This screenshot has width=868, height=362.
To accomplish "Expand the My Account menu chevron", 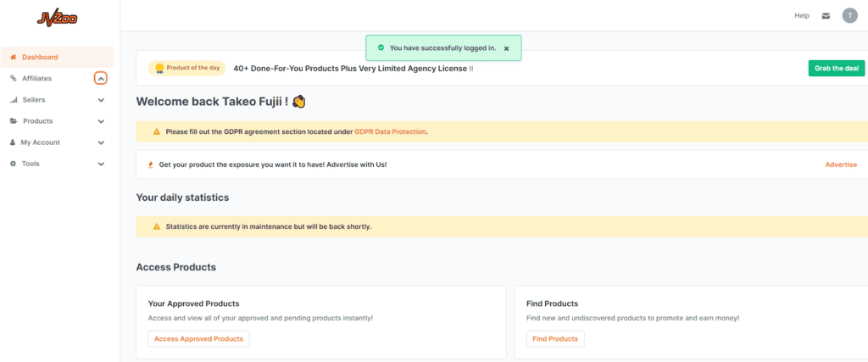I will (101, 142).
